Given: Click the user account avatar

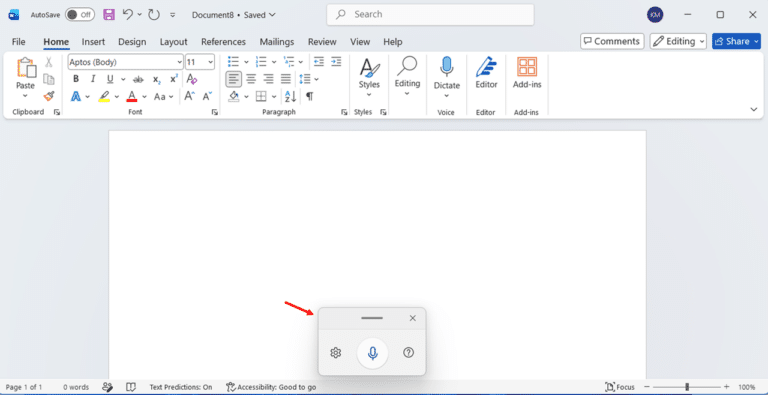Looking at the screenshot, I should pyautogui.click(x=655, y=15).
